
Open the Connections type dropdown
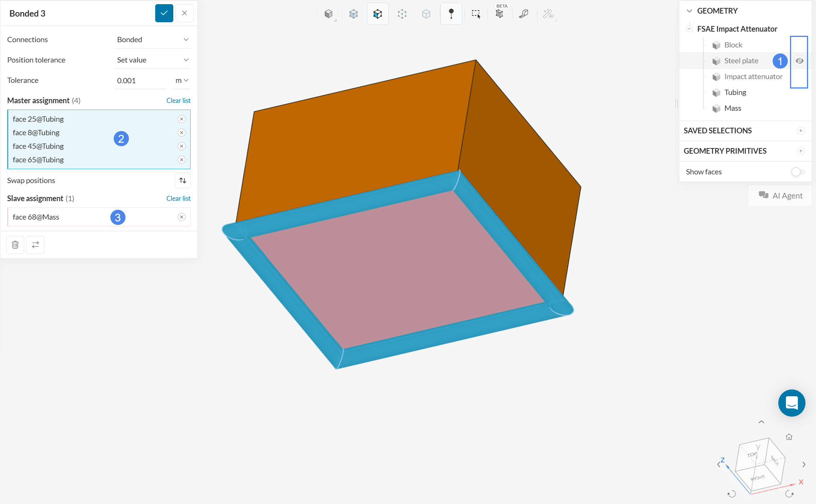(x=153, y=40)
